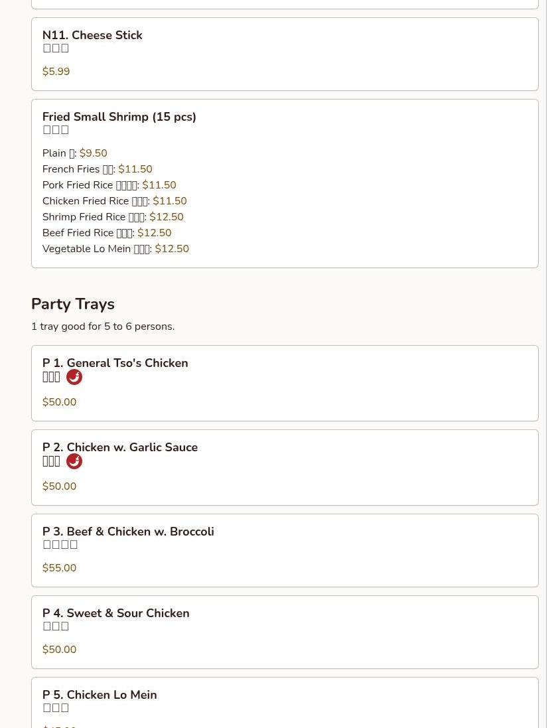Image resolution: width=560 pixels, height=728 pixels.
Task: Choose the Plain option at $9.50
Action: 75,153
